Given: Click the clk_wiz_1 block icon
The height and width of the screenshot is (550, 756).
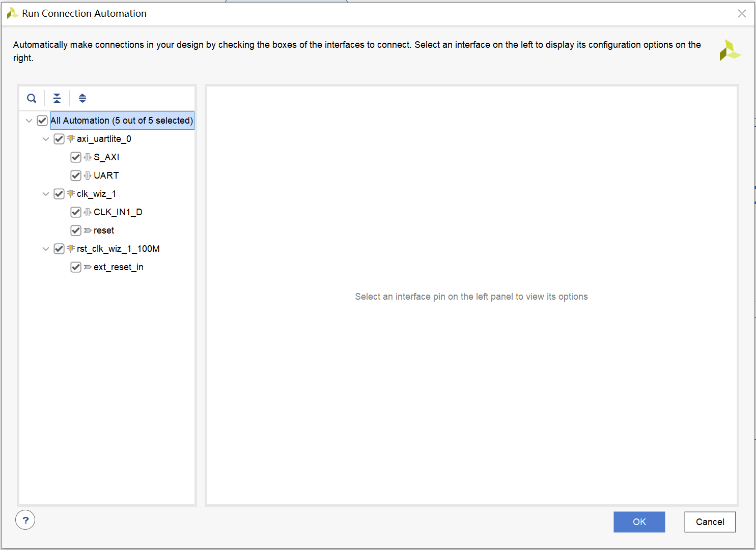Looking at the screenshot, I should [71, 193].
